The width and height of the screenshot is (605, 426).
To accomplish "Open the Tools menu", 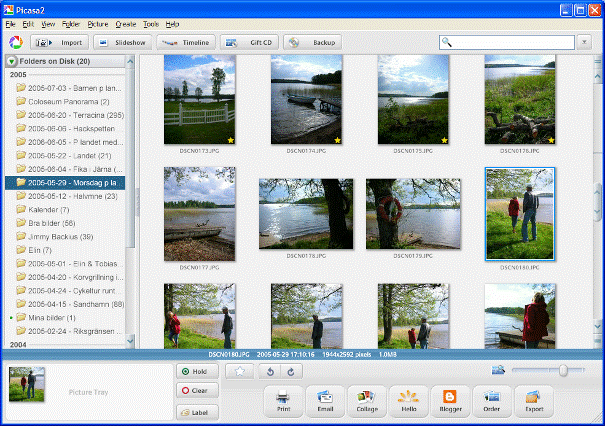I will 151,22.
